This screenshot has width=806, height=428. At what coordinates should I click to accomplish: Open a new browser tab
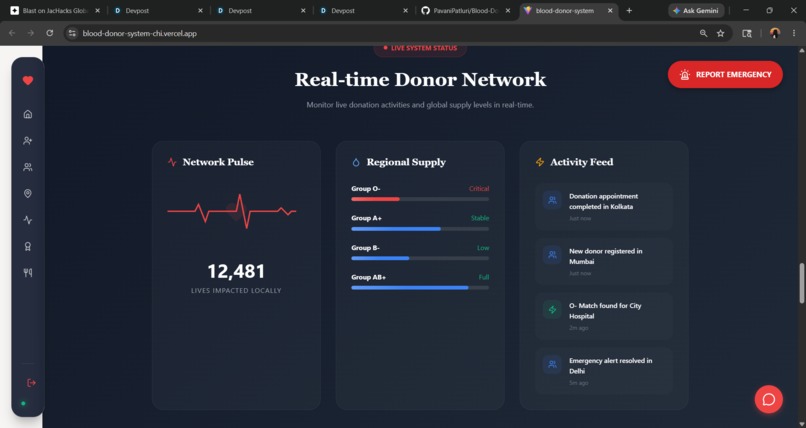click(x=629, y=10)
